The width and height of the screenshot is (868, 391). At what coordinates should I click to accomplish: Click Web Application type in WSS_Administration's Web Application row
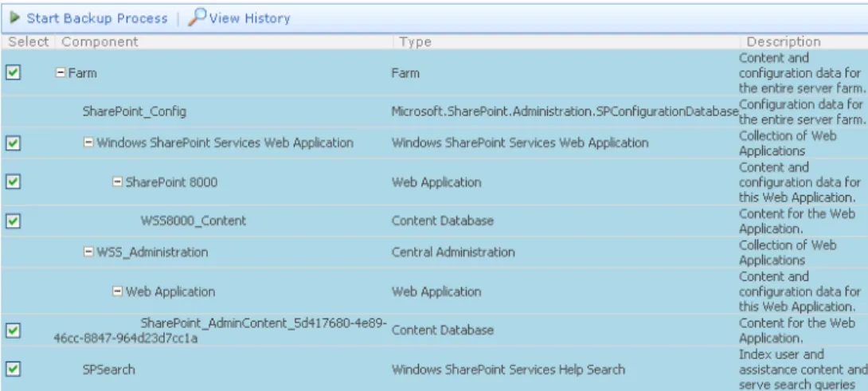(x=436, y=291)
